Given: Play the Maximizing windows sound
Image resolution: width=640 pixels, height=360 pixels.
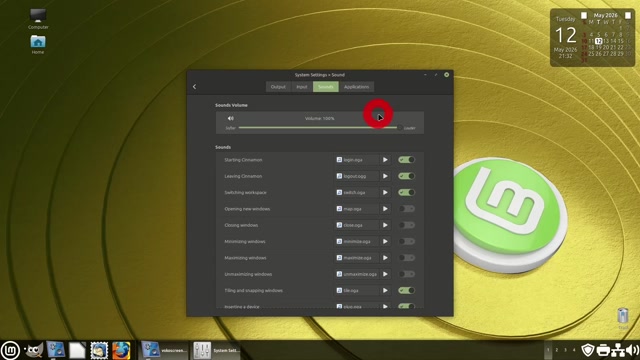Looking at the screenshot, I should coord(385,258).
